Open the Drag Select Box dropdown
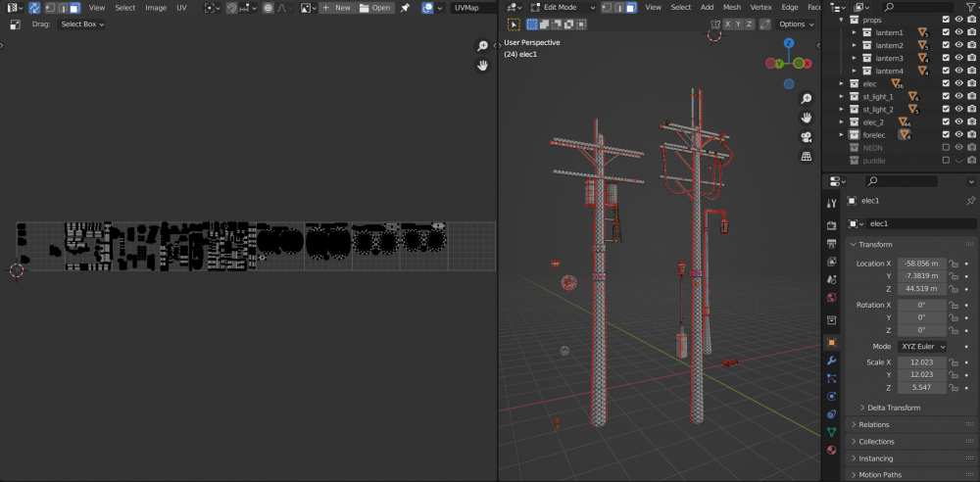 pos(81,24)
